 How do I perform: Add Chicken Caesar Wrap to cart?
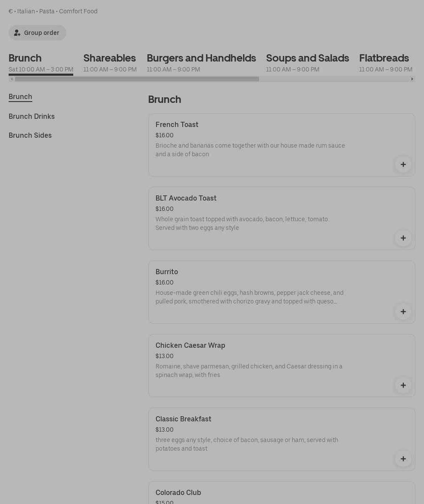[403, 385]
